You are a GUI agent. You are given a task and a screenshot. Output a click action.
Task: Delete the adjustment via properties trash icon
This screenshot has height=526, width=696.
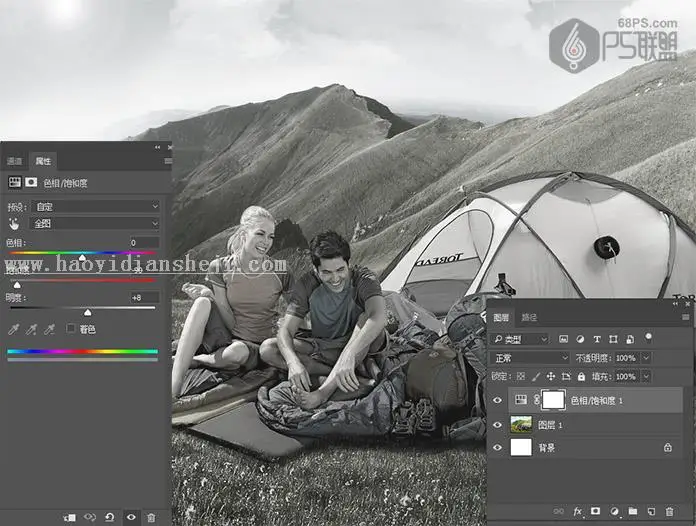pyautogui.click(x=151, y=518)
